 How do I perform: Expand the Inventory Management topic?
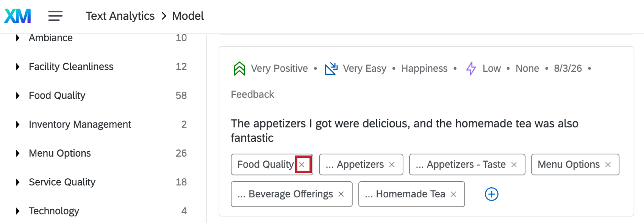coord(17,124)
